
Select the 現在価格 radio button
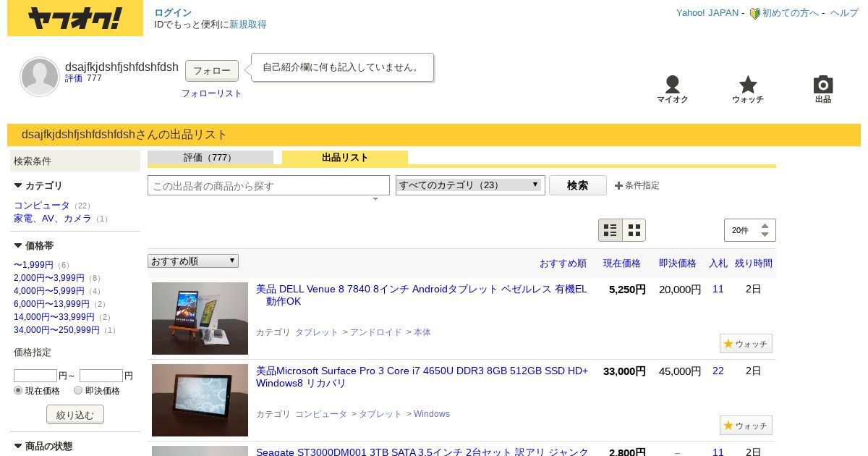[x=18, y=390]
